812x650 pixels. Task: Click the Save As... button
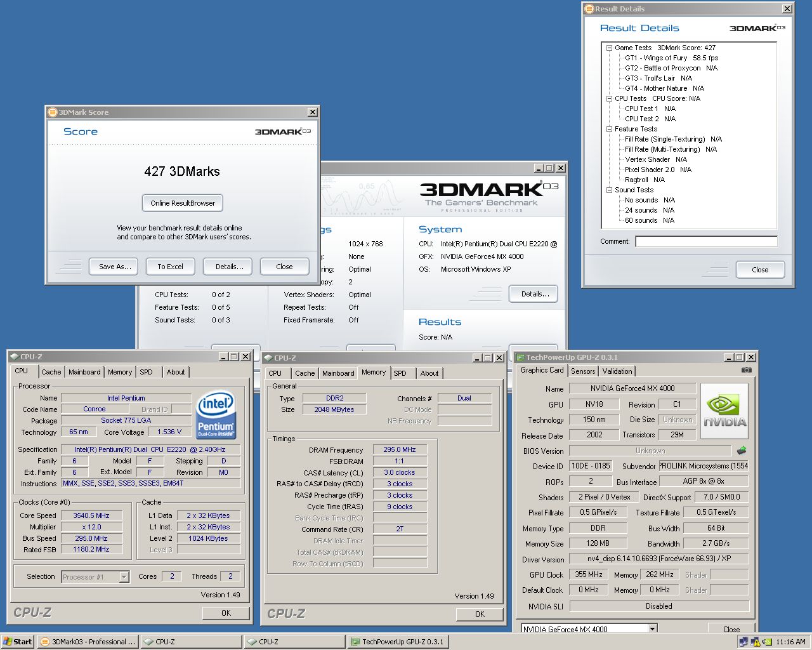115,267
